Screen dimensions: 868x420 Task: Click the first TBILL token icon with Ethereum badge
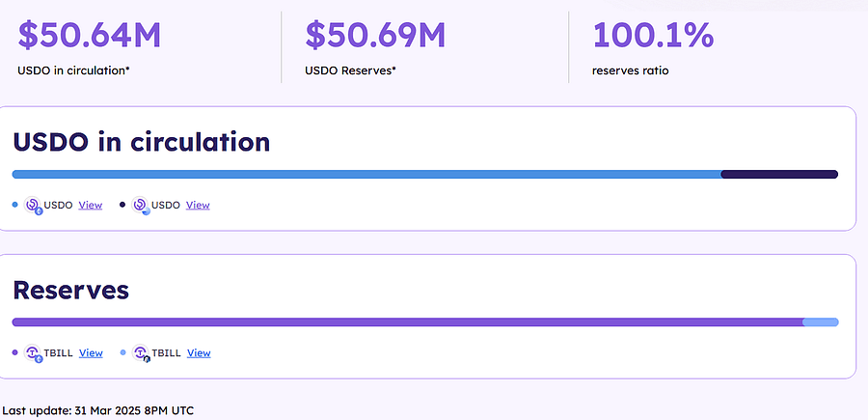tap(33, 353)
